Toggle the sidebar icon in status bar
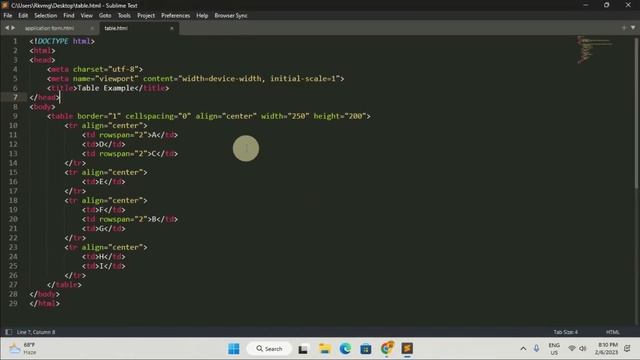 (8, 332)
